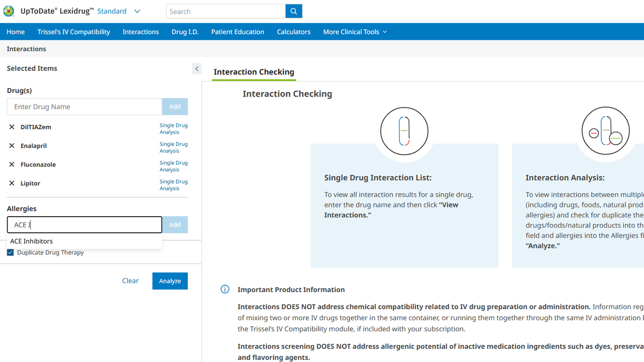The width and height of the screenshot is (644, 362).
Task: Open Single Drug Analysis link for Fluconazole
Action: point(174,166)
